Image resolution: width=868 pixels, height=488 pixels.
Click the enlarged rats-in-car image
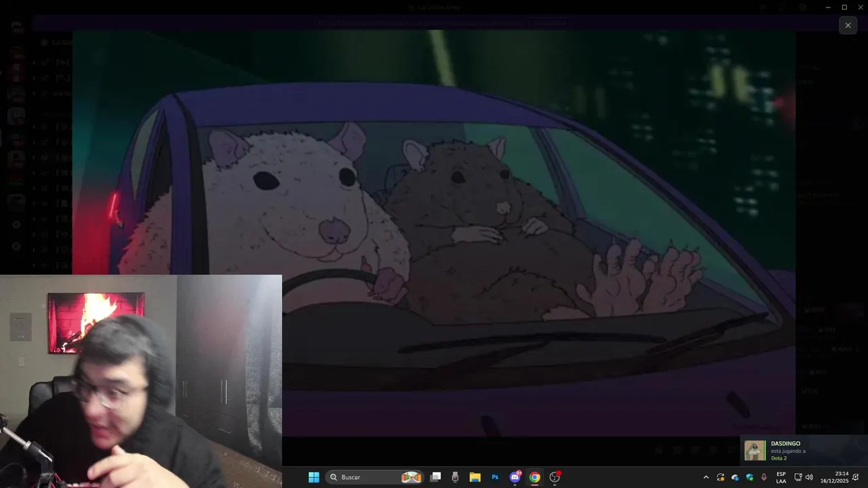[x=434, y=232]
